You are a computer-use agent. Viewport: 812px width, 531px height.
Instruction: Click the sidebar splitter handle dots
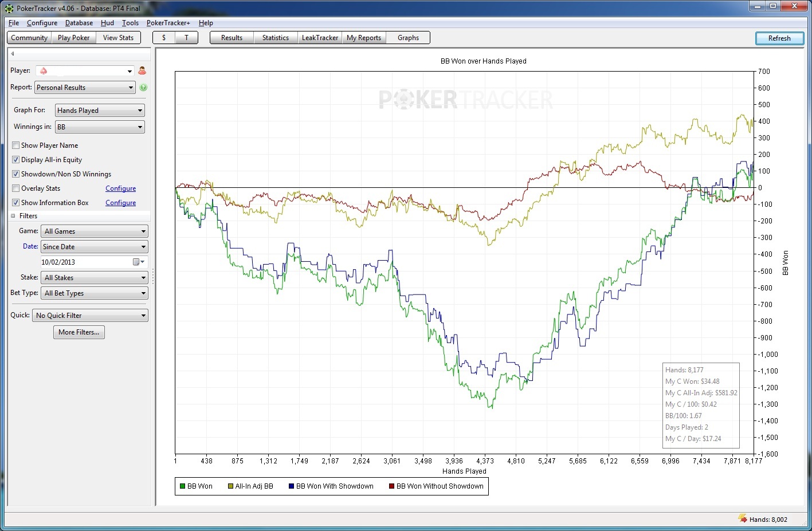click(x=153, y=277)
